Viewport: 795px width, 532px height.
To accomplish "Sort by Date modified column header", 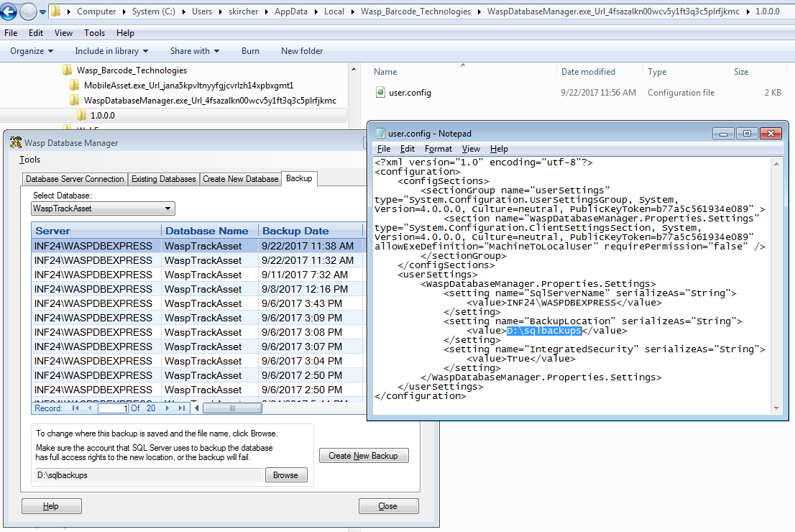I will point(588,71).
